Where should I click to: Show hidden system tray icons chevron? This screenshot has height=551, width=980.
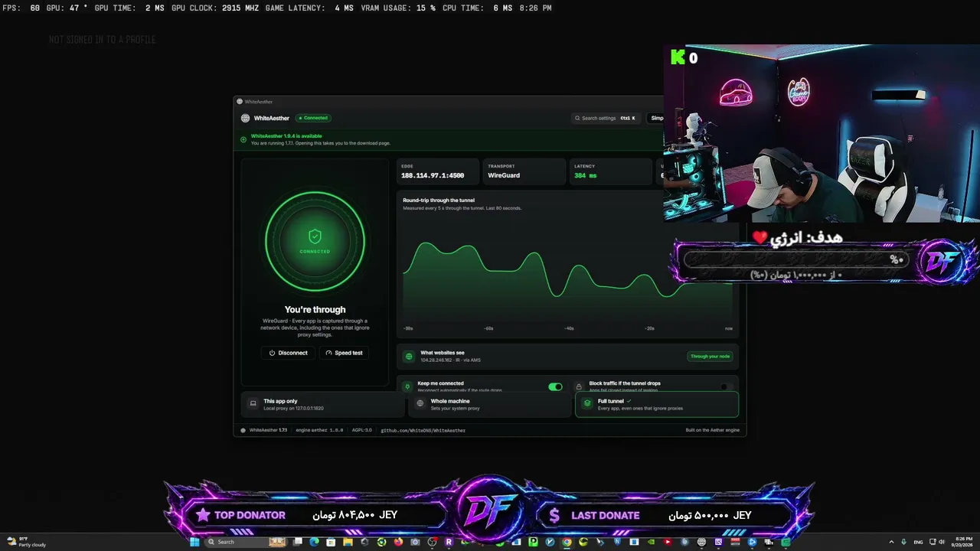[x=891, y=542]
